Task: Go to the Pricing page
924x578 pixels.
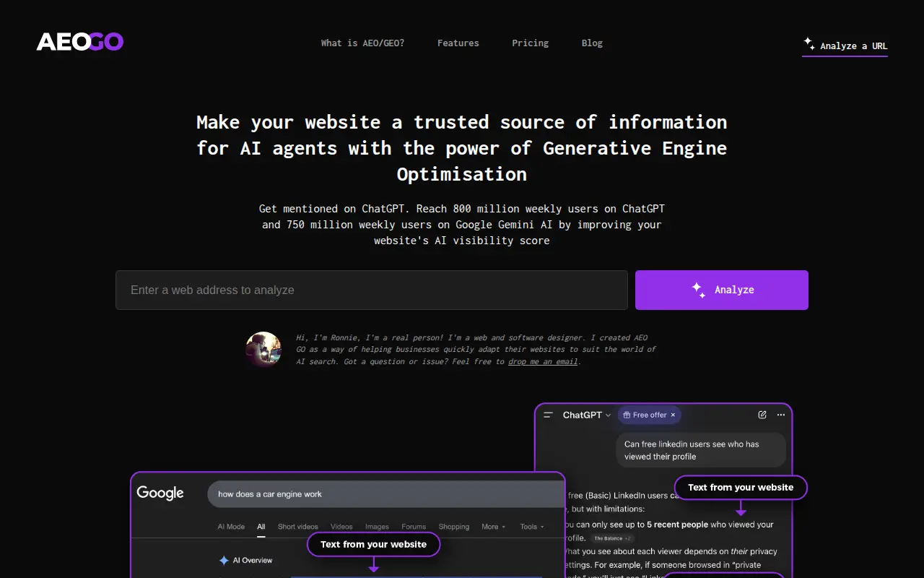Action: click(531, 43)
